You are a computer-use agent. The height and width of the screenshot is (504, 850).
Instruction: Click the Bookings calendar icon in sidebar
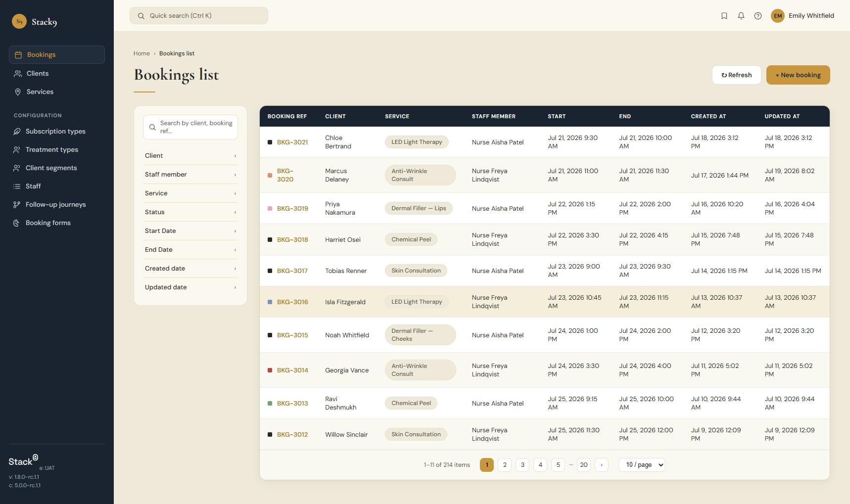click(x=18, y=55)
